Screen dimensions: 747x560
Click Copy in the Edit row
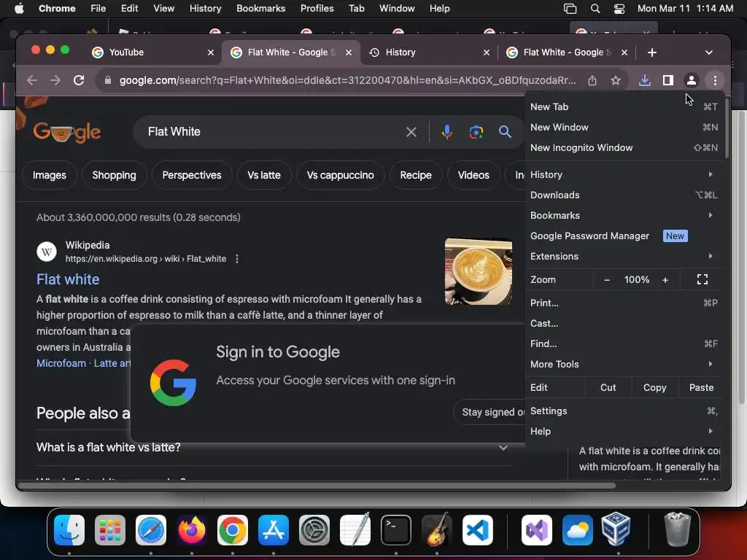pyautogui.click(x=654, y=388)
